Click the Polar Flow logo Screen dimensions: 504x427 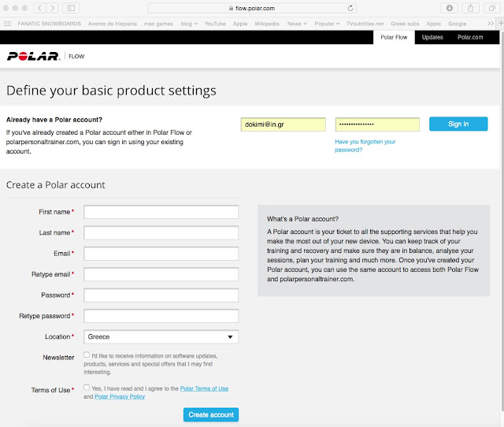pyautogui.click(x=46, y=56)
